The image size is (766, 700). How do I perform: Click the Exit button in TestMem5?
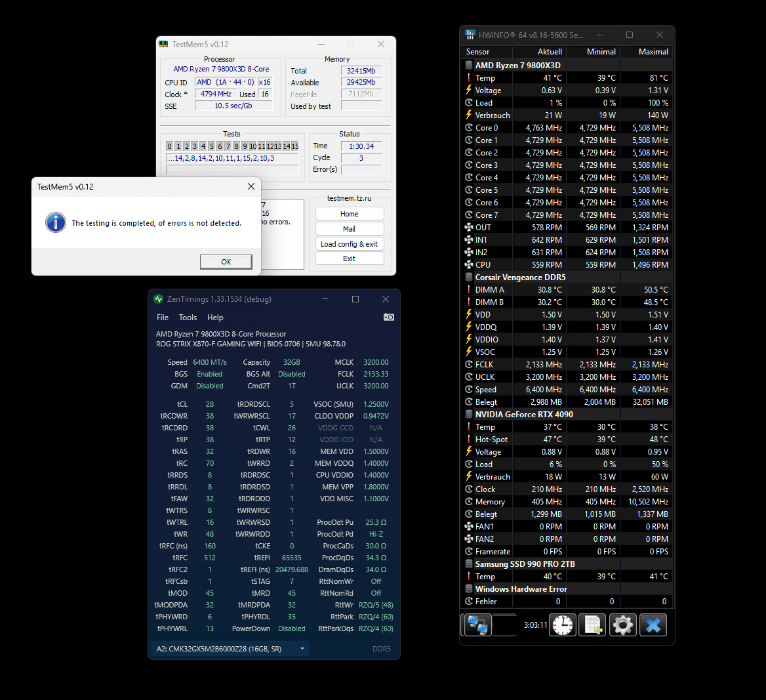[350, 258]
